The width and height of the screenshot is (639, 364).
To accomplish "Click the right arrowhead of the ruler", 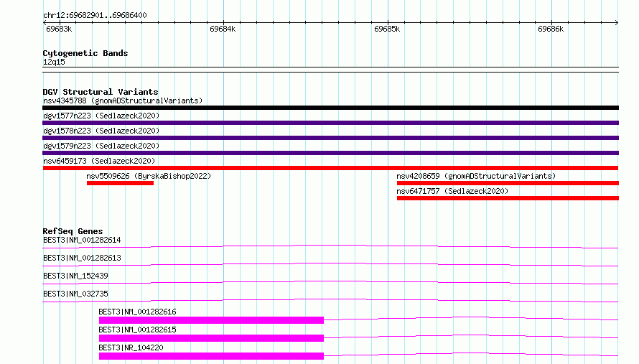I will tap(617, 22).
